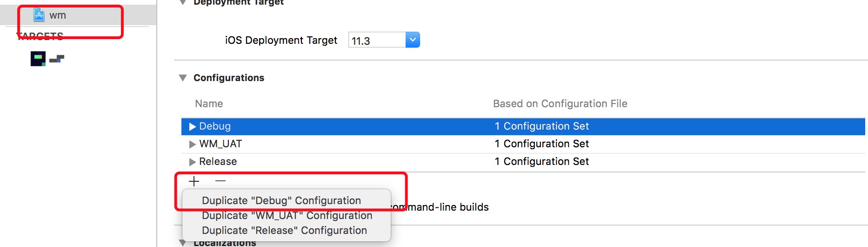Screen dimensions: 868x247
Task: Click the Name column header
Action: point(209,103)
